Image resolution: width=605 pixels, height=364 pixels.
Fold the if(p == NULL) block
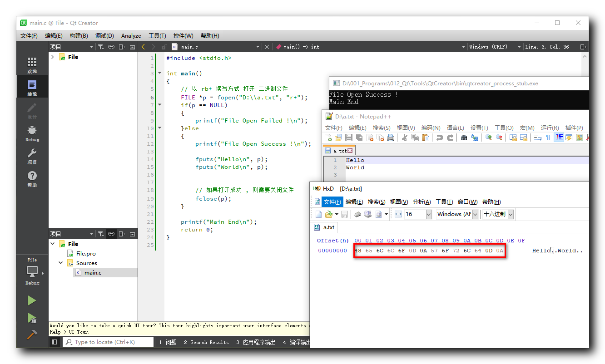pyautogui.click(x=159, y=105)
